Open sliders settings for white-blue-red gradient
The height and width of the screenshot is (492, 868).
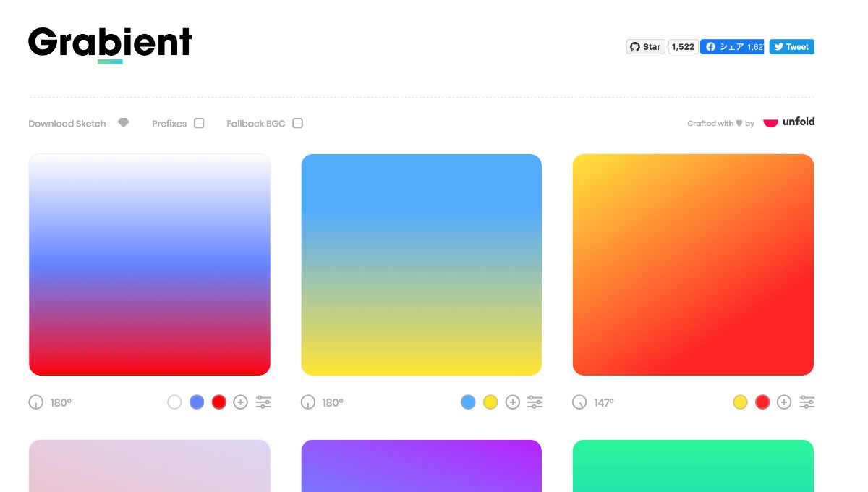[264, 402]
